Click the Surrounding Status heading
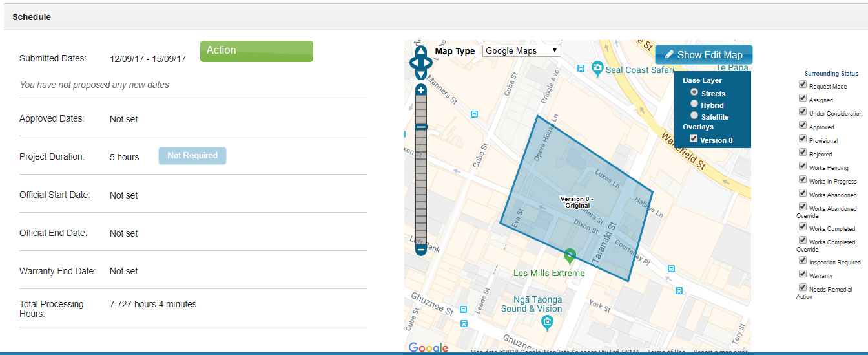 coord(831,74)
